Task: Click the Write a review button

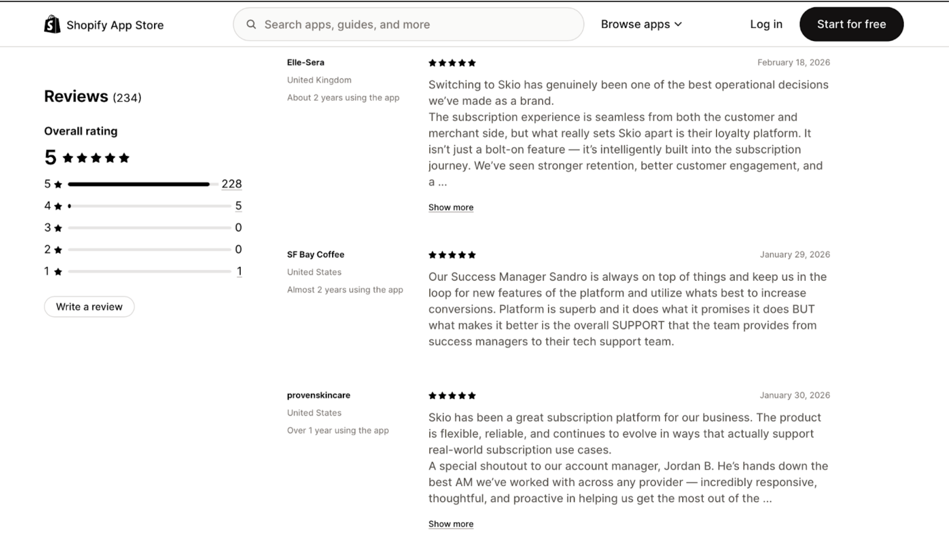Action: coord(89,307)
